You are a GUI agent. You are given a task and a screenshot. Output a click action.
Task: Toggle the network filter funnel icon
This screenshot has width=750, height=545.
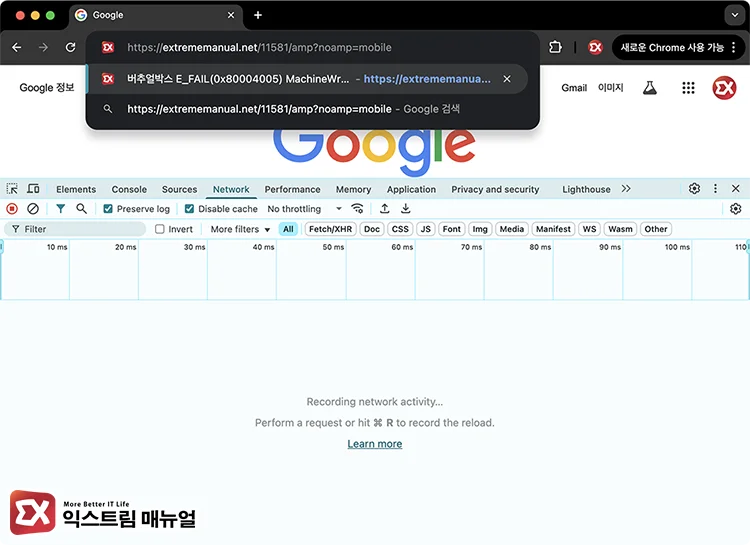tap(60, 209)
